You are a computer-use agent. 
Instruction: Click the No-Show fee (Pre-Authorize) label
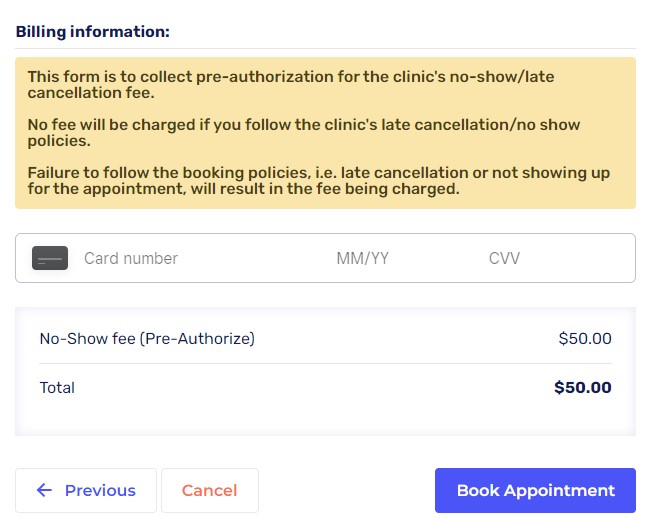coord(147,339)
